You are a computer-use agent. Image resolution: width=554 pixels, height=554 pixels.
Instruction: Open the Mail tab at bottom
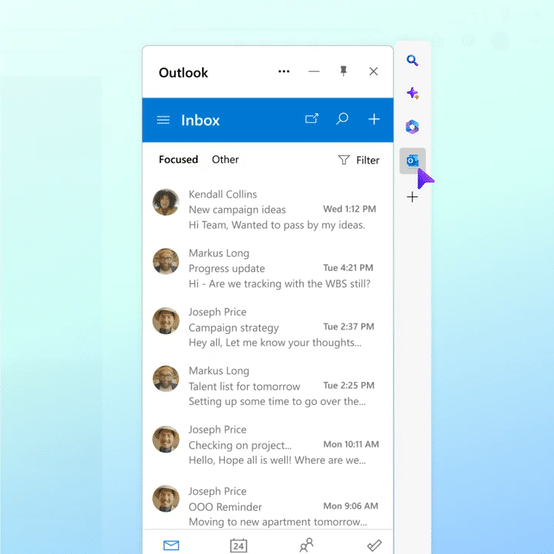pos(171,545)
